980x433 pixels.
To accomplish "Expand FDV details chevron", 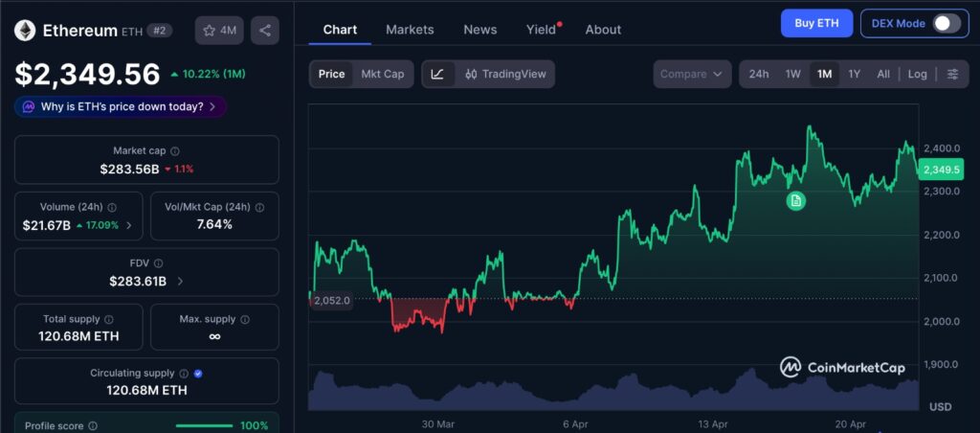I will [x=181, y=282].
